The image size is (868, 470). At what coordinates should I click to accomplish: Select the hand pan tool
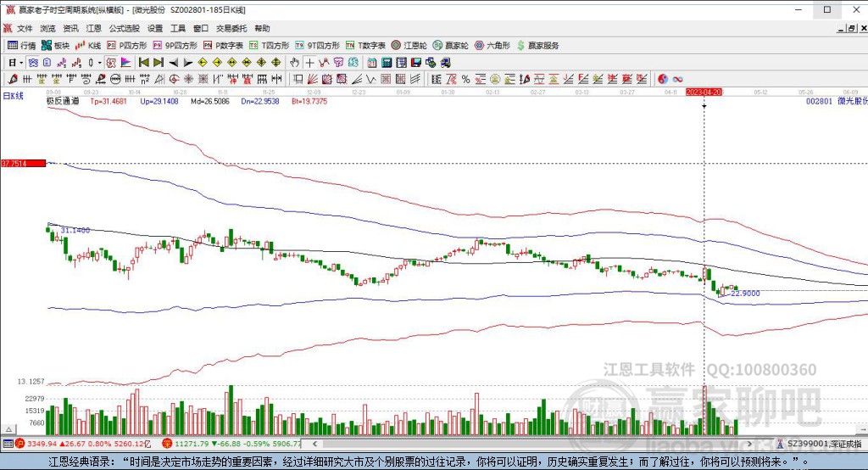[x=294, y=63]
